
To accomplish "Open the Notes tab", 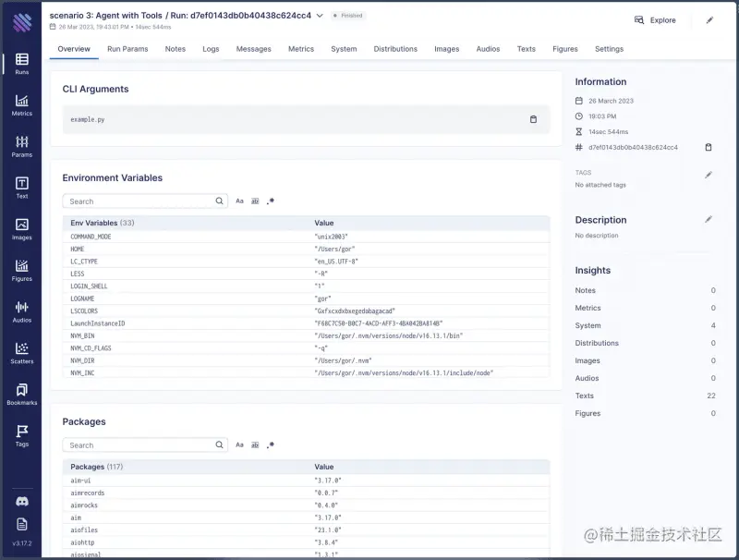I will pyautogui.click(x=176, y=49).
